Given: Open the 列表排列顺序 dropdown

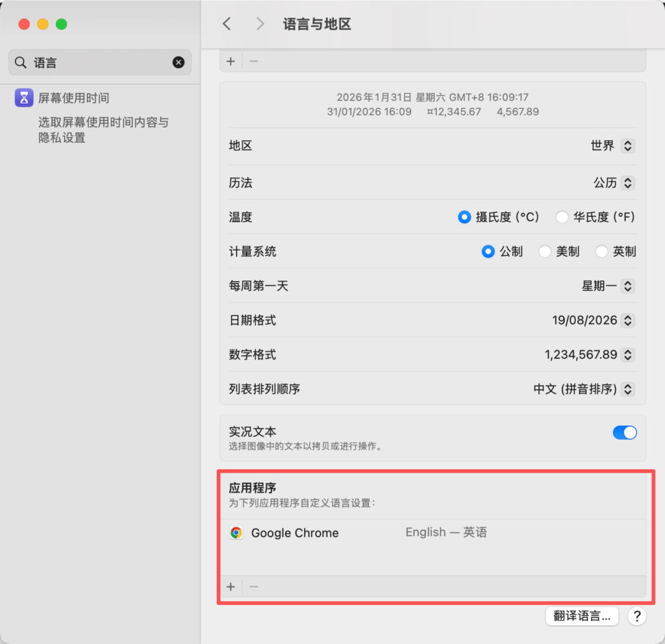Looking at the screenshot, I should coord(627,389).
